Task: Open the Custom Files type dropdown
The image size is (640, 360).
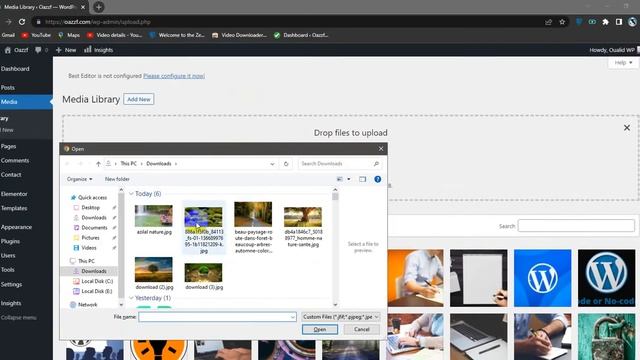Action: point(341,317)
